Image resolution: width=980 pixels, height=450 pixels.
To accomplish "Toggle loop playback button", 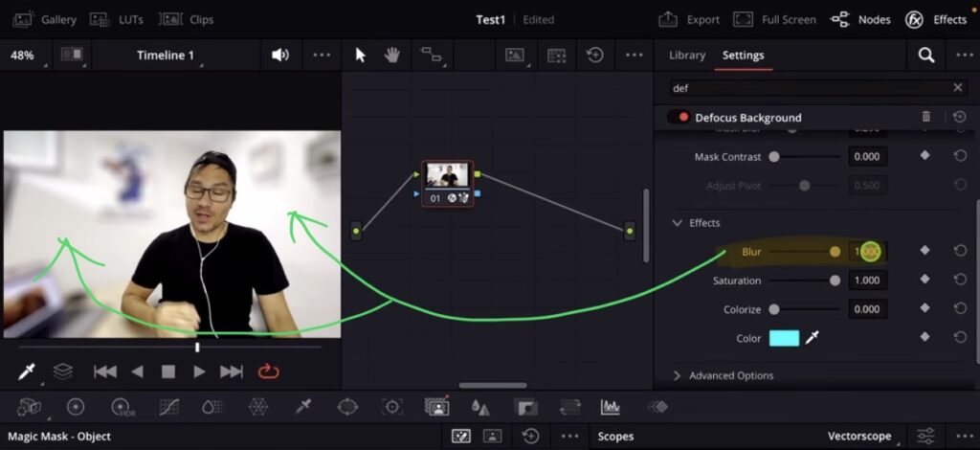I will click(269, 371).
